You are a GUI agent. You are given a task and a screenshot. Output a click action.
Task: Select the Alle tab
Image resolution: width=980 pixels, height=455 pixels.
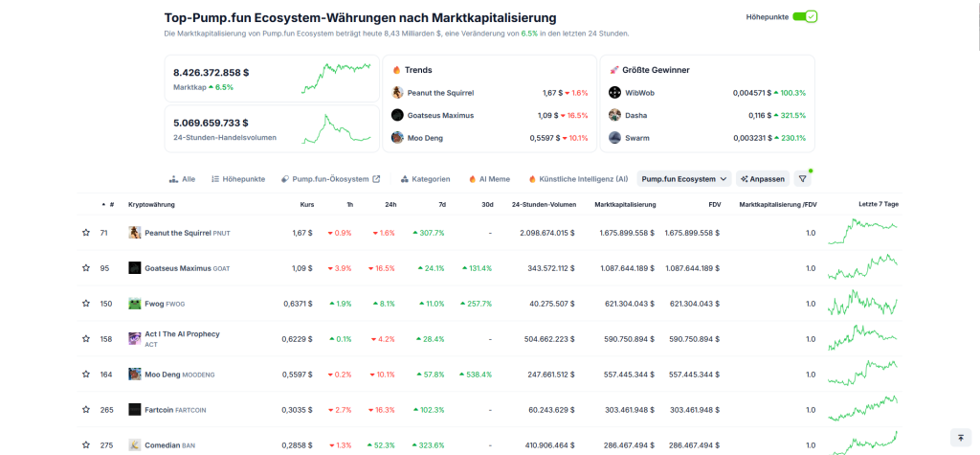click(183, 179)
